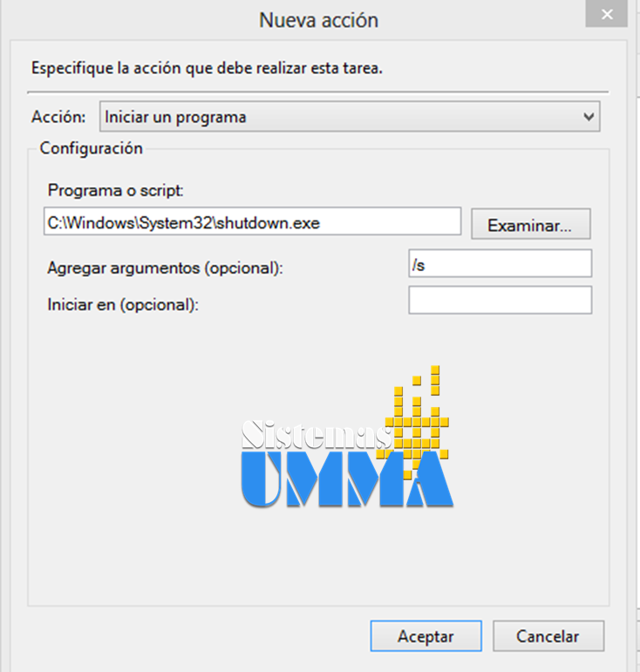Confirm with the Aceptar button

point(425,636)
